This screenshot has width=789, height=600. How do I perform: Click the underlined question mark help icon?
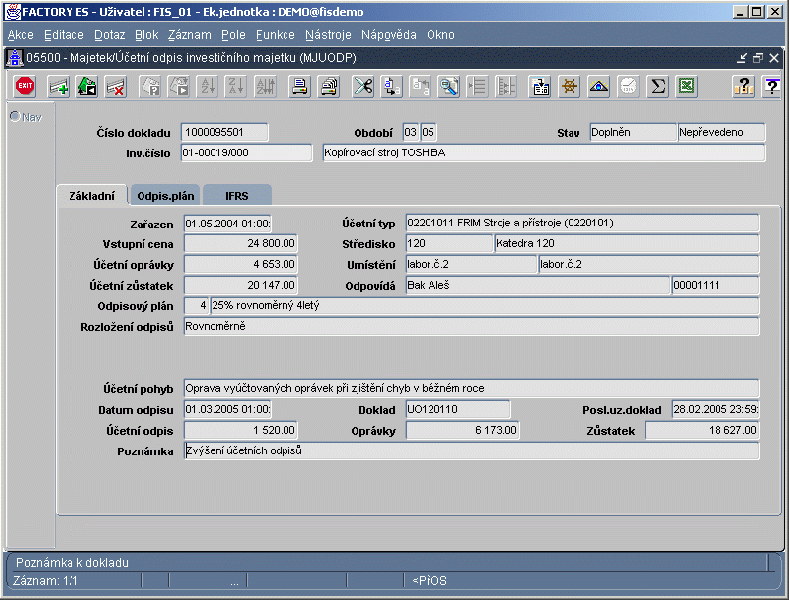pos(771,87)
